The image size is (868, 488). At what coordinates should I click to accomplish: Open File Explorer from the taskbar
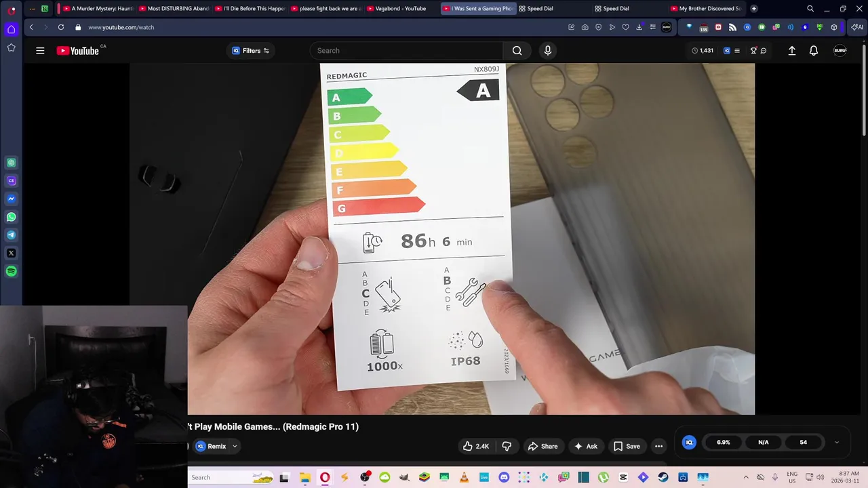pos(304,477)
